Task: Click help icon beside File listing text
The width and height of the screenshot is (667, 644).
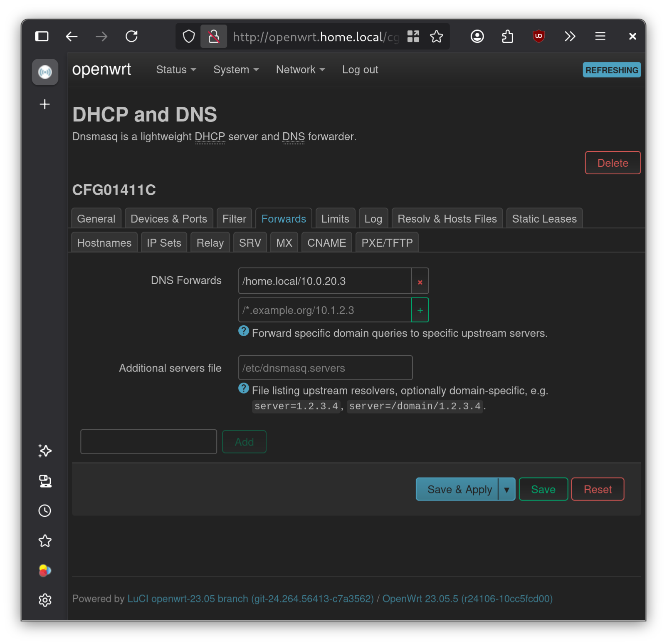Action: (244, 389)
